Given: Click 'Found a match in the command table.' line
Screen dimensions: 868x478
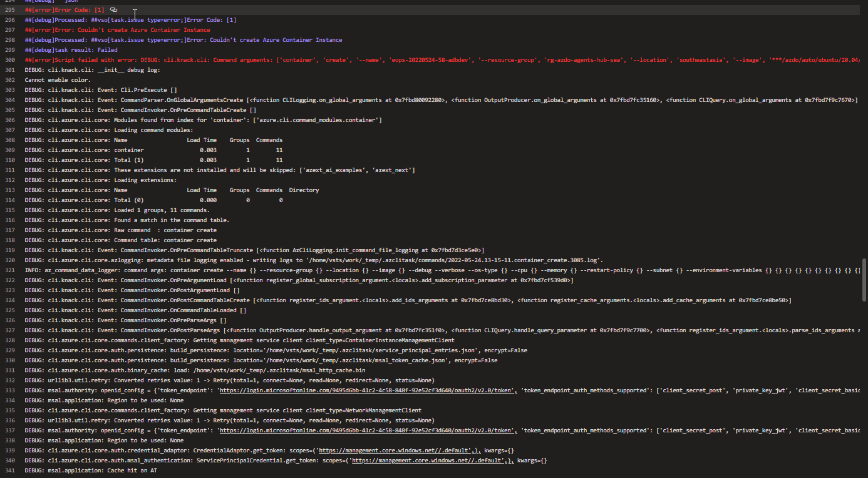Looking at the screenshot, I should (x=127, y=220).
